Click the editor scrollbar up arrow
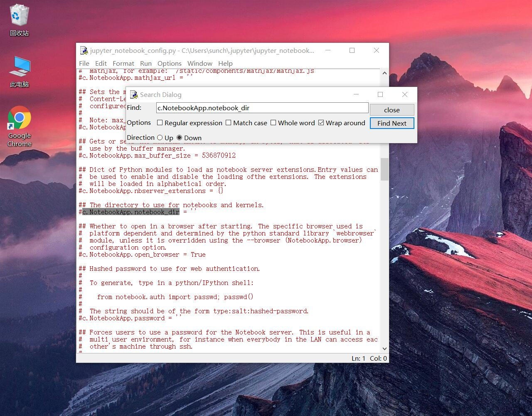The image size is (532, 416). [384, 73]
